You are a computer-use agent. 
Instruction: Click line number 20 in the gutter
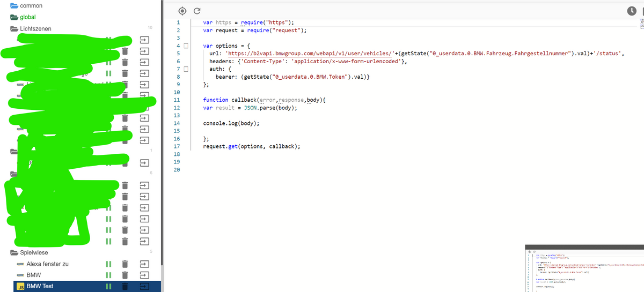click(177, 170)
